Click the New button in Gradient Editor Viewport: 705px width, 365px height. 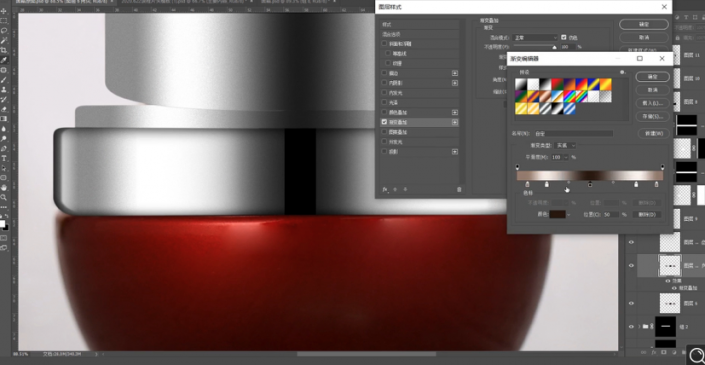(x=654, y=134)
